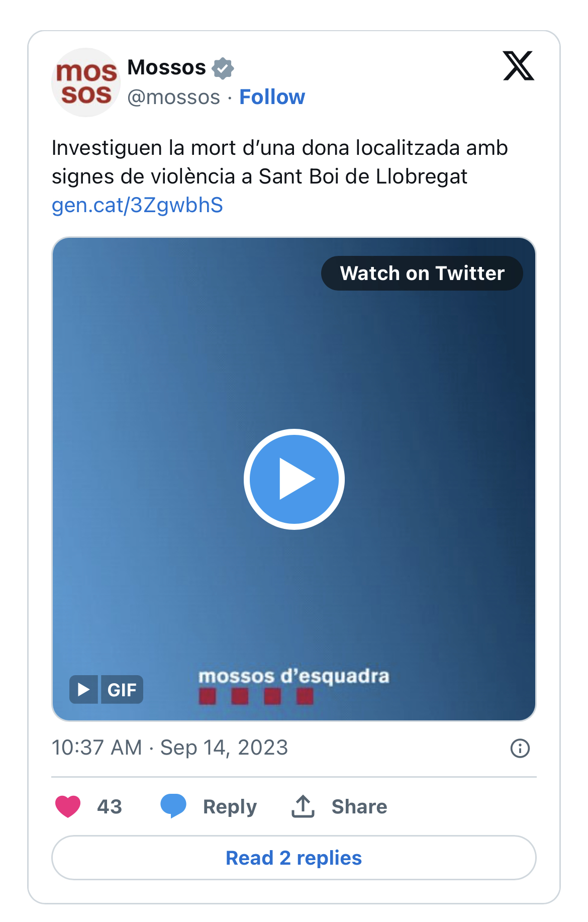Follow the Mossos account
Screen dimensions: 588x922
[x=272, y=97]
